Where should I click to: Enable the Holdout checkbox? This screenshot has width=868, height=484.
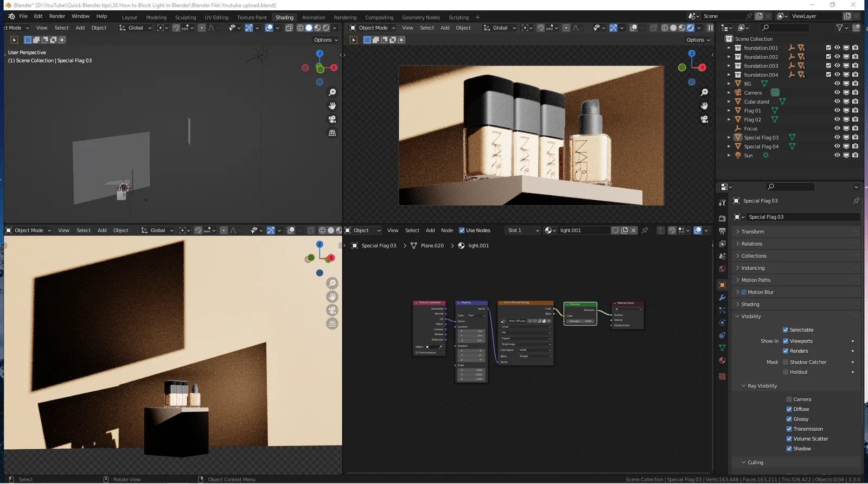pos(785,372)
